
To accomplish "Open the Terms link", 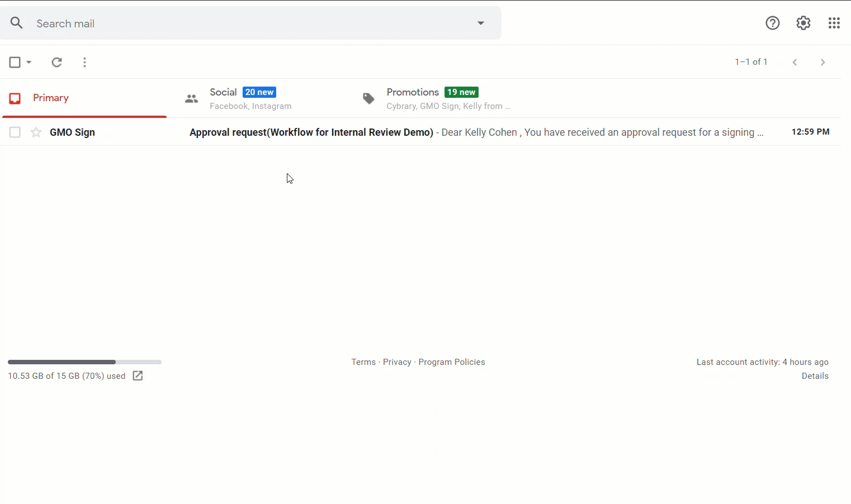I will [363, 362].
